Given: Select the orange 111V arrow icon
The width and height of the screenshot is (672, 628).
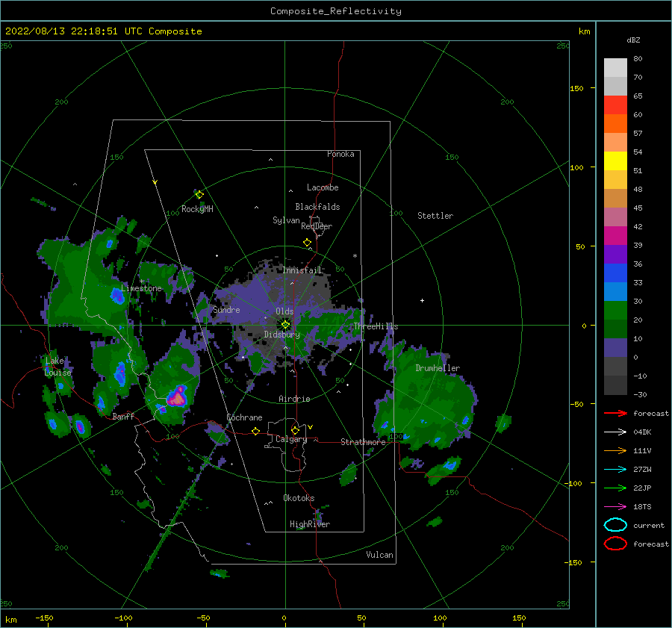Looking at the screenshot, I should [x=615, y=450].
